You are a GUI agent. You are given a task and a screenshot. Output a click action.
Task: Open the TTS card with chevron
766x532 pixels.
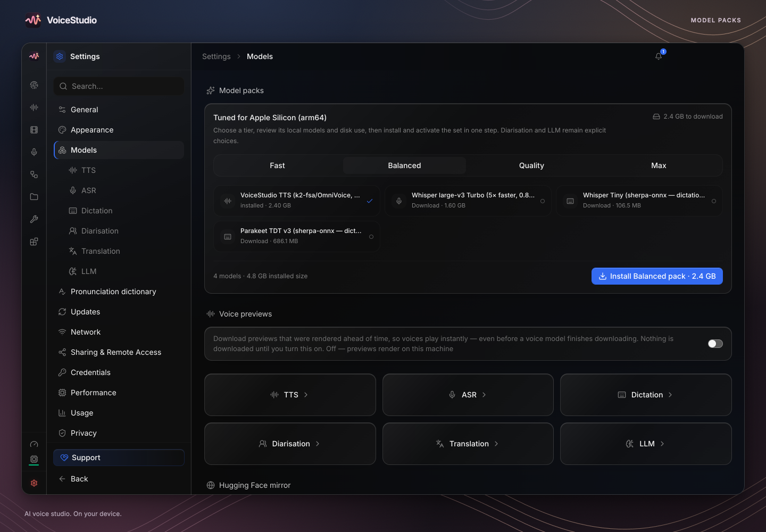290,395
